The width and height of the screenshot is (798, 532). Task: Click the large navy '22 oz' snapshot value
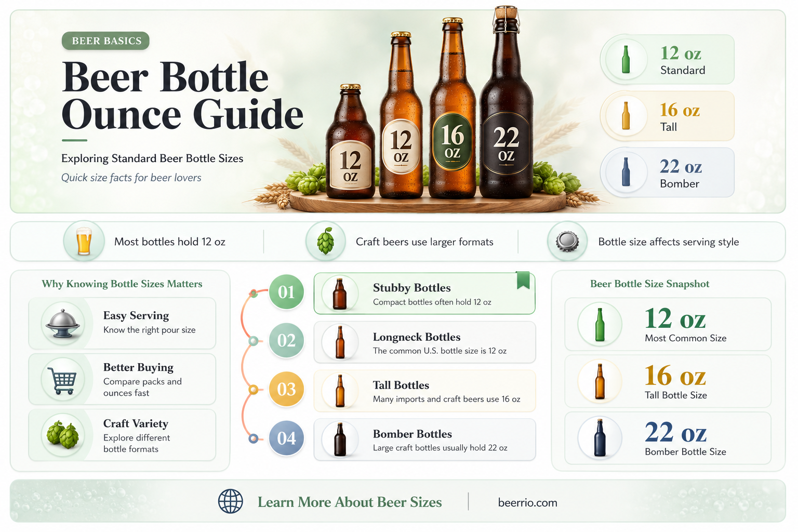pos(675,432)
